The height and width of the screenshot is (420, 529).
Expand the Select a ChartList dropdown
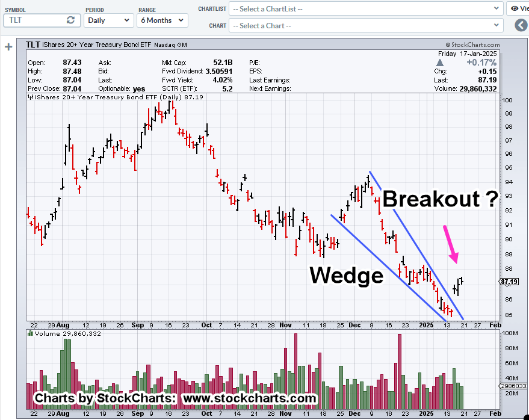coord(366,8)
